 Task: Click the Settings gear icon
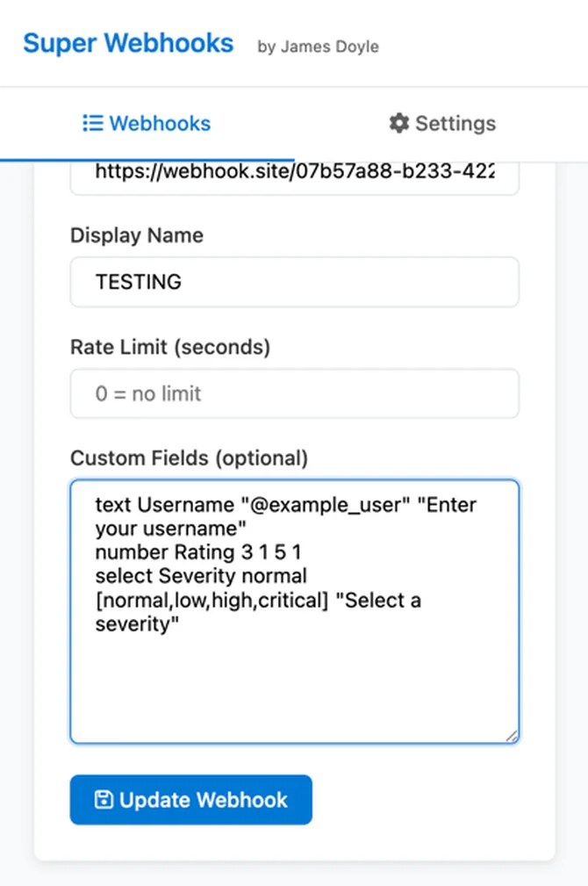(398, 124)
